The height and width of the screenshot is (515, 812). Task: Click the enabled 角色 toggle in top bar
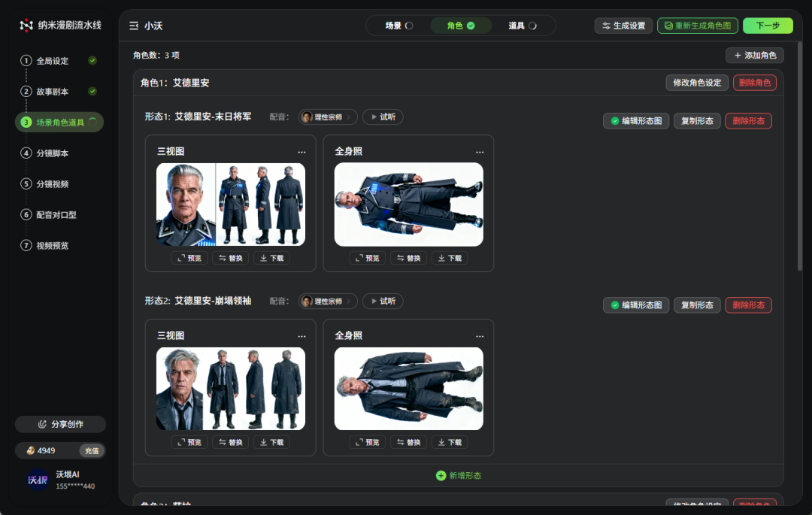(x=461, y=25)
